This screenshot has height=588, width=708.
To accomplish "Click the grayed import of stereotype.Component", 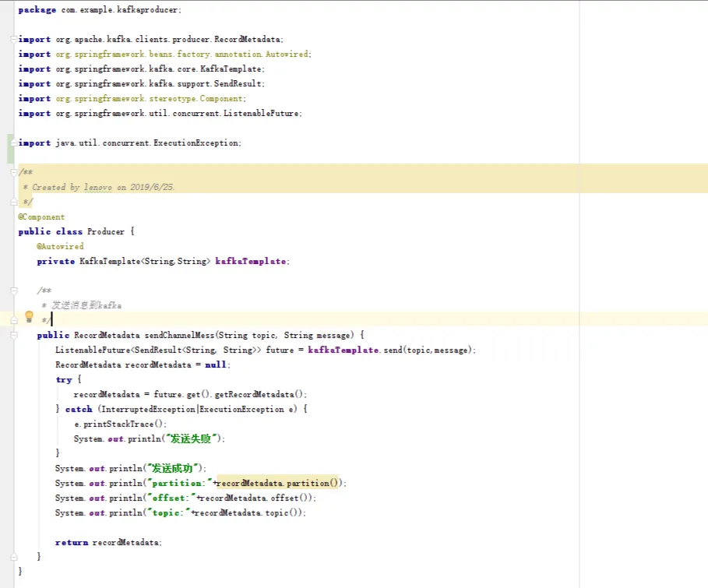I will 132,98.
